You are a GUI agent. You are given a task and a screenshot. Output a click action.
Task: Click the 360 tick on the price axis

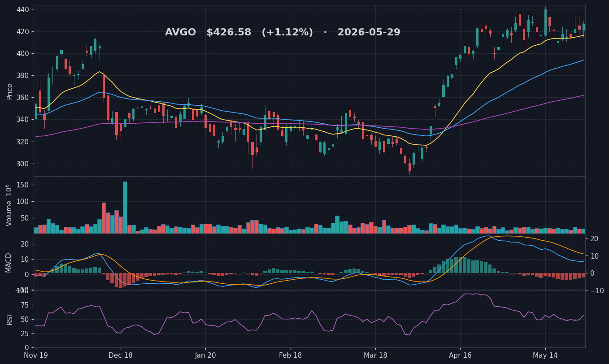point(22,98)
